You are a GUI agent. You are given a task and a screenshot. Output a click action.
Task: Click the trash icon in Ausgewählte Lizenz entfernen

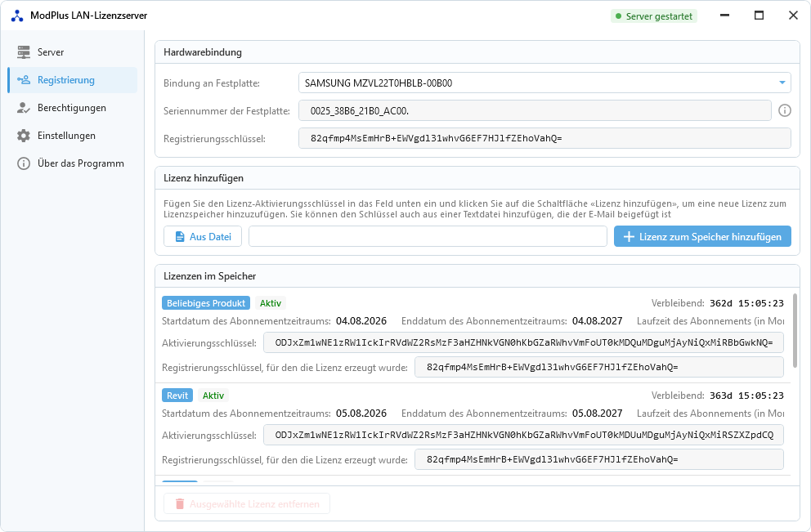click(x=180, y=504)
